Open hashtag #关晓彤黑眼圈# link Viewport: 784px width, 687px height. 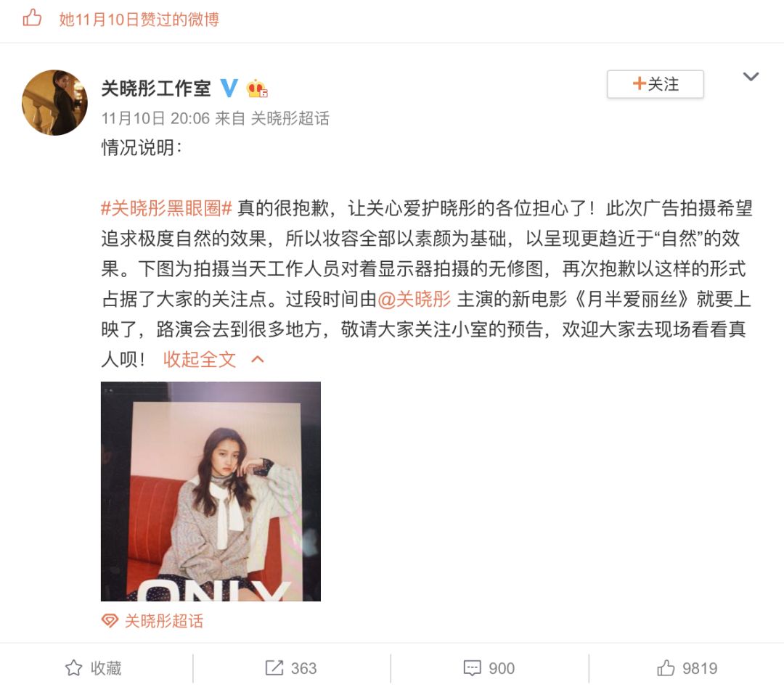tap(166, 208)
